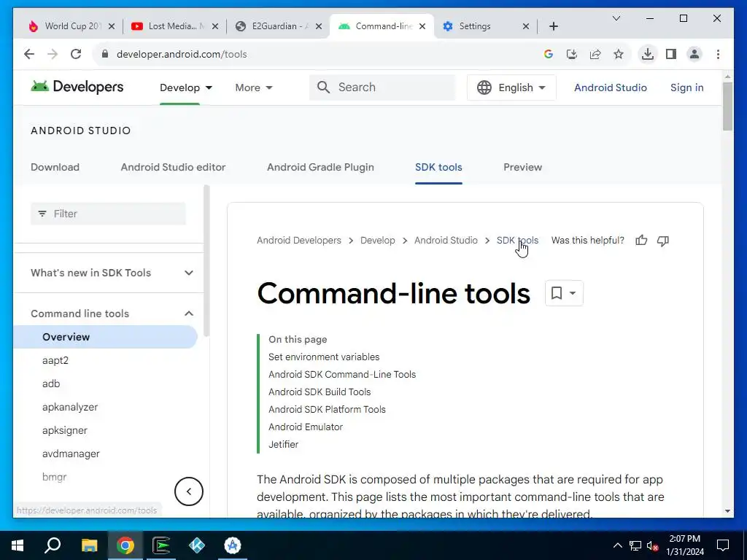Click the page vertical scrollbar thumb
This screenshot has height=560, width=747.
tap(727, 106)
